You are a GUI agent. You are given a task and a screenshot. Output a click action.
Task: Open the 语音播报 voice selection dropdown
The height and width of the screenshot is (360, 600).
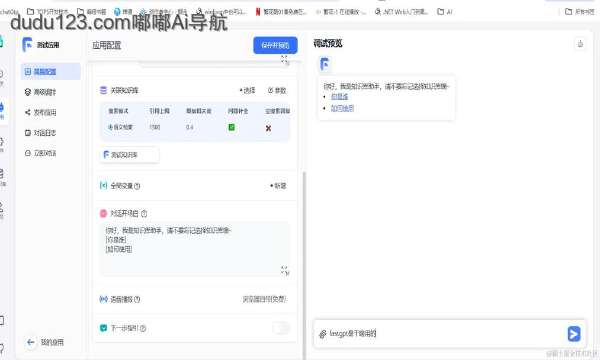(x=264, y=299)
